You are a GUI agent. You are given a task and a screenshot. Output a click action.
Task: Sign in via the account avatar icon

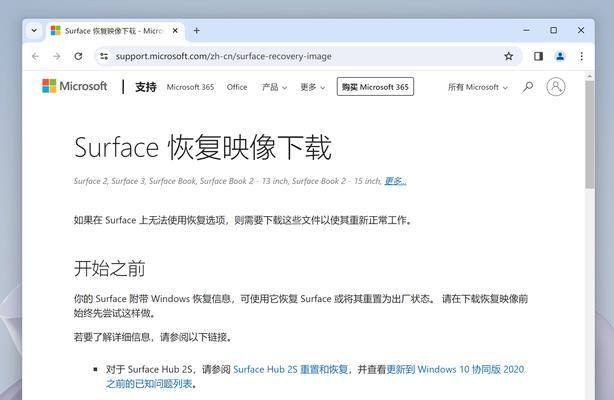pos(556,87)
